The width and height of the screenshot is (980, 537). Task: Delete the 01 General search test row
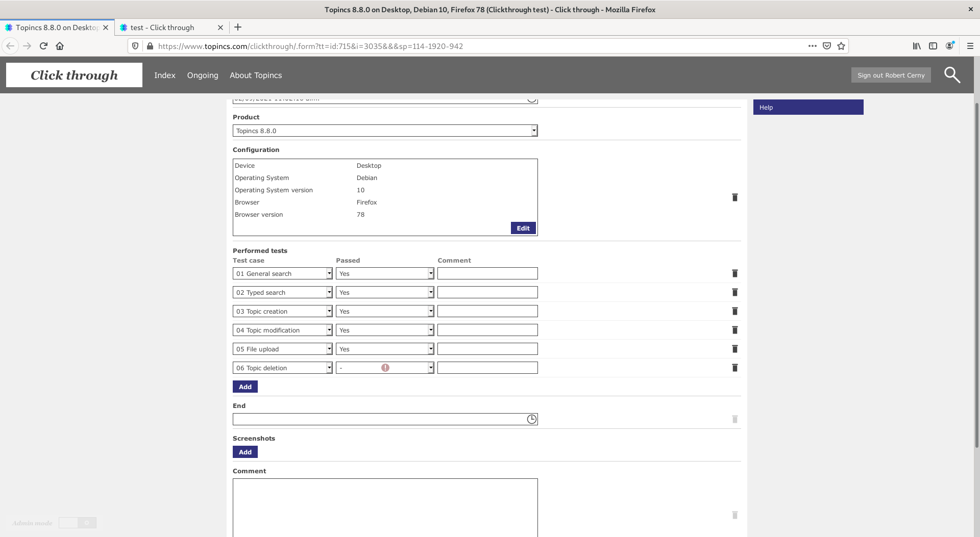[734, 273]
